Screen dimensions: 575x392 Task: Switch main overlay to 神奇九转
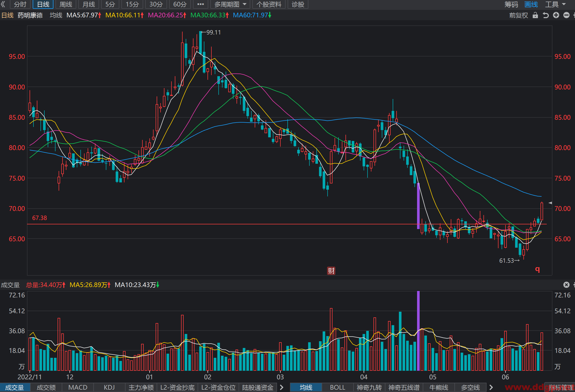(369, 388)
